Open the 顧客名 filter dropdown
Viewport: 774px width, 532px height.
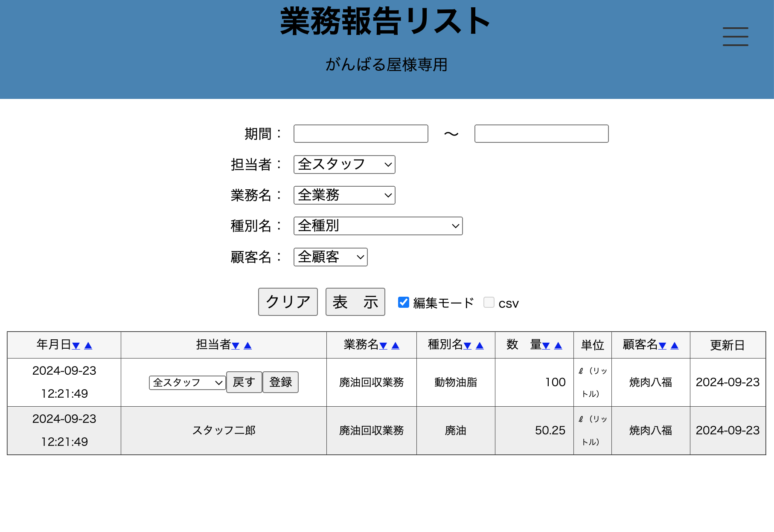(330, 257)
